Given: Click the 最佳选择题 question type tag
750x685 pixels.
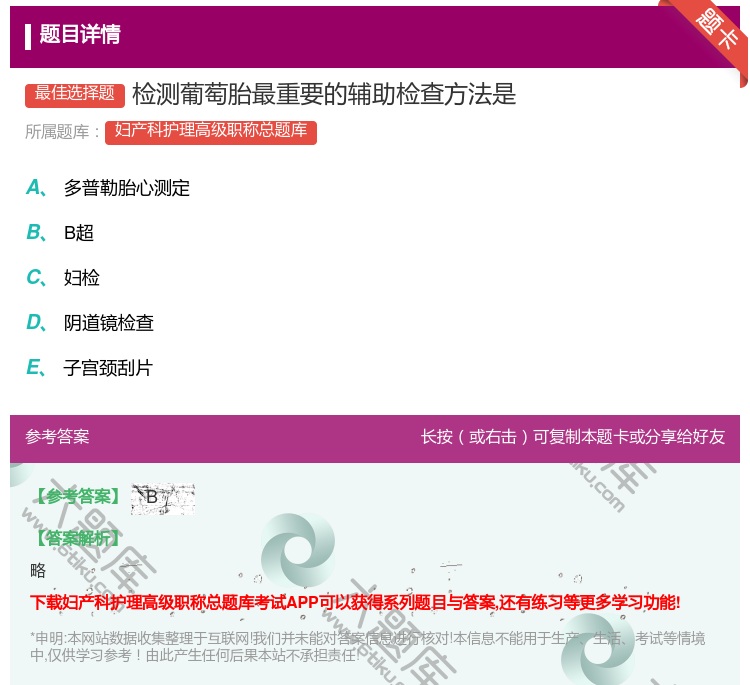Looking at the screenshot, I should coord(75,94).
